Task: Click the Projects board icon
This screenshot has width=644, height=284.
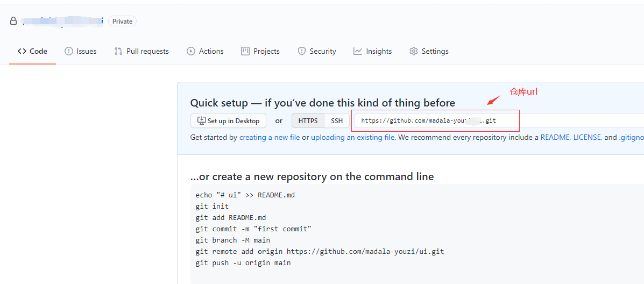Action: pos(245,51)
